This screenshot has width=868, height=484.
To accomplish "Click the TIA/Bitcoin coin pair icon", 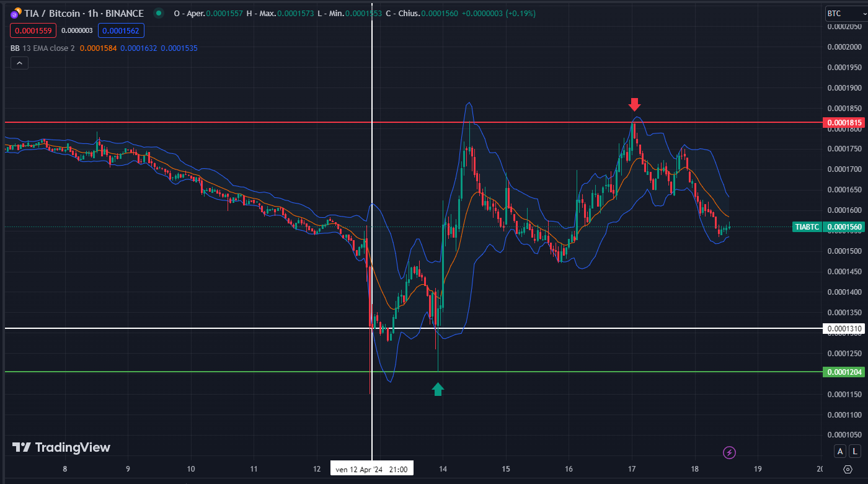I will tap(15, 13).
